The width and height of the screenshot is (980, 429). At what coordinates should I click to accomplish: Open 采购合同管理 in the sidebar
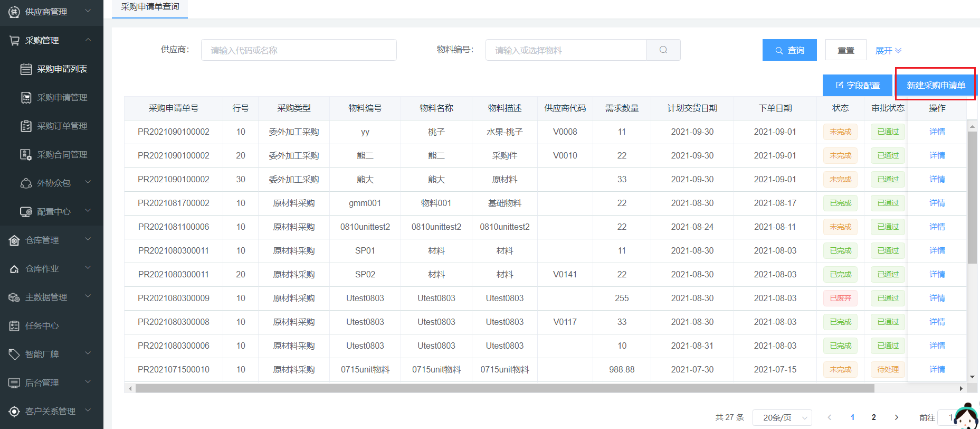click(62, 155)
